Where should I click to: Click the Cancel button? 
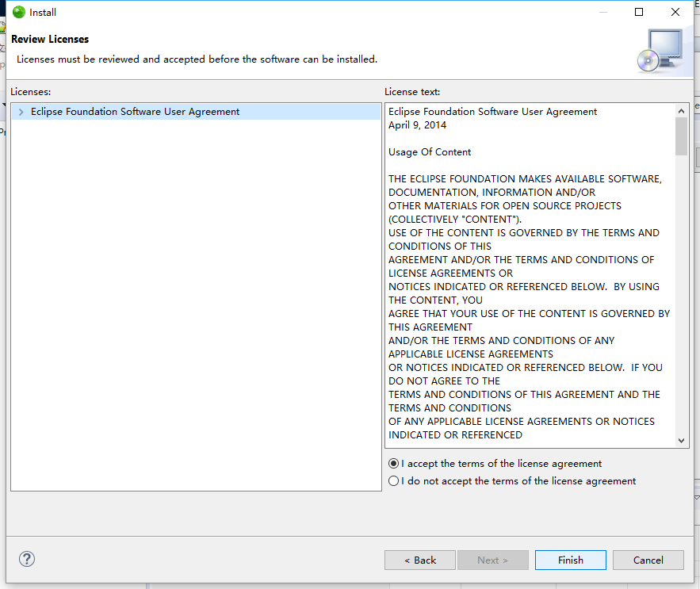click(648, 560)
